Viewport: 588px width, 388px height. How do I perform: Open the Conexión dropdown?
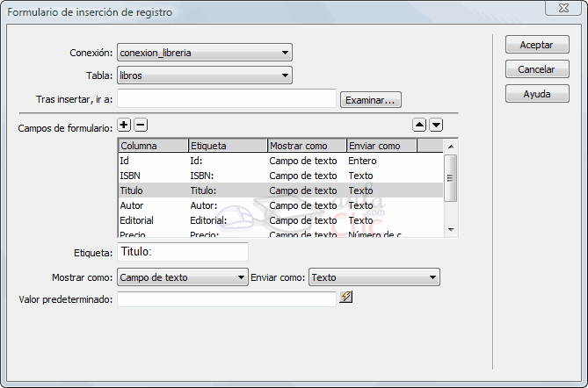(x=205, y=53)
